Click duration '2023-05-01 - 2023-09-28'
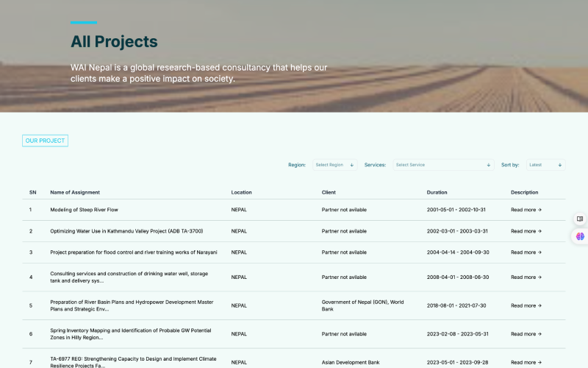Viewport: 588px width, 368px height. coord(457,362)
